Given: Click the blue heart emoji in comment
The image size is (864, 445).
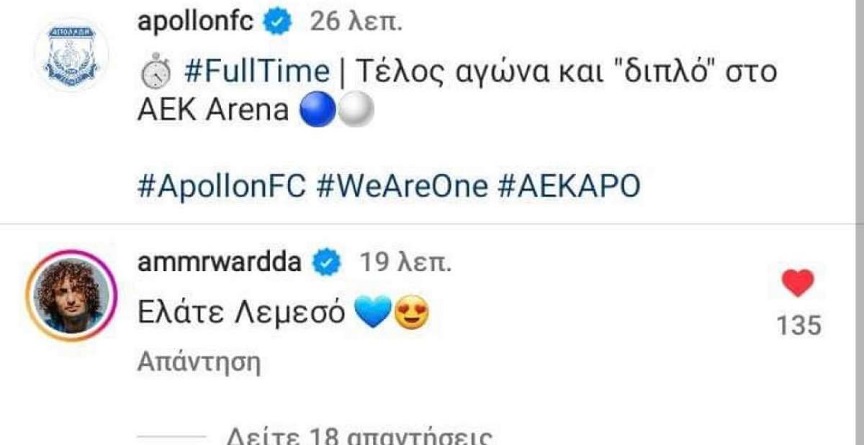Looking at the screenshot, I should tap(373, 312).
